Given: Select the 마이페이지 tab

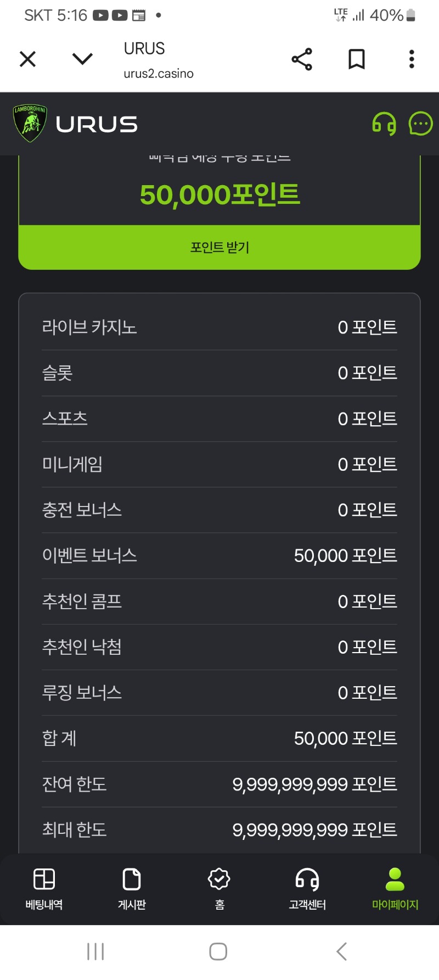Looking at the screenshot, I should pyautogui.click(x=395, y=889).
